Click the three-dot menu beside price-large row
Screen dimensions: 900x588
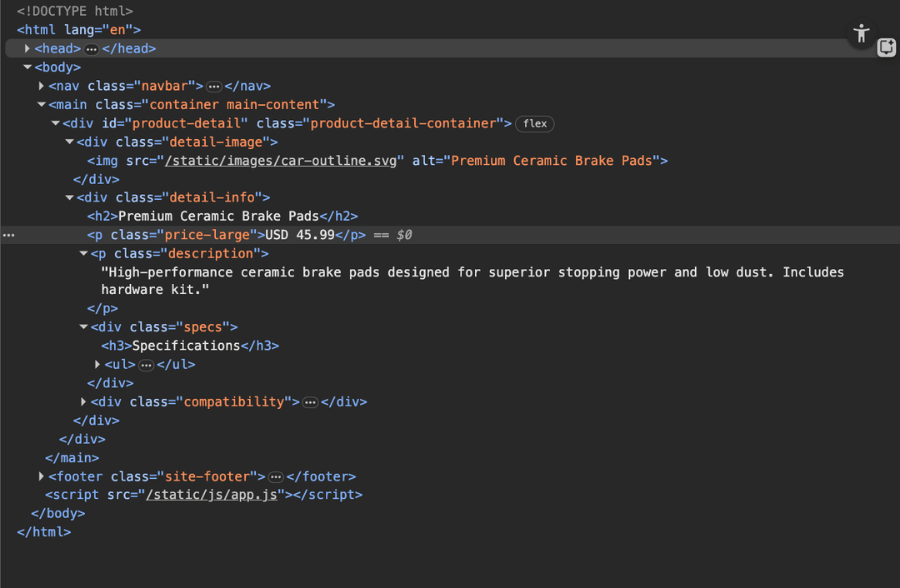pos(8,235)
